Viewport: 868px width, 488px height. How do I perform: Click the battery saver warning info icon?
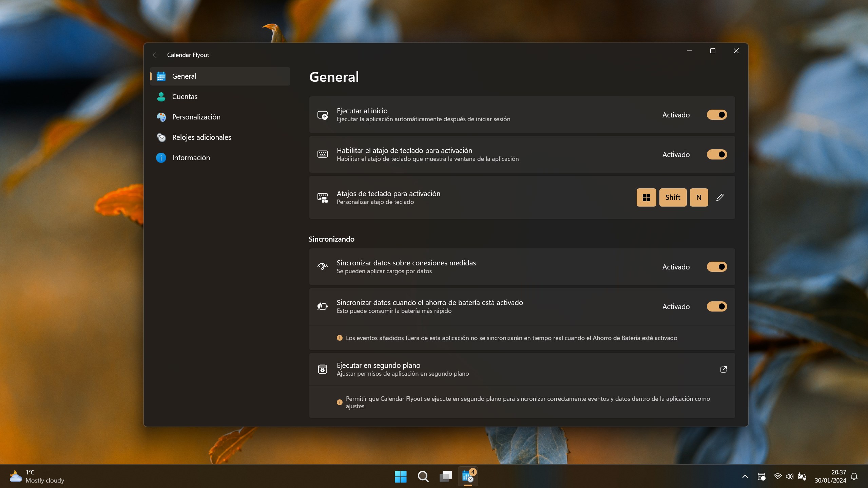[339, 338]
